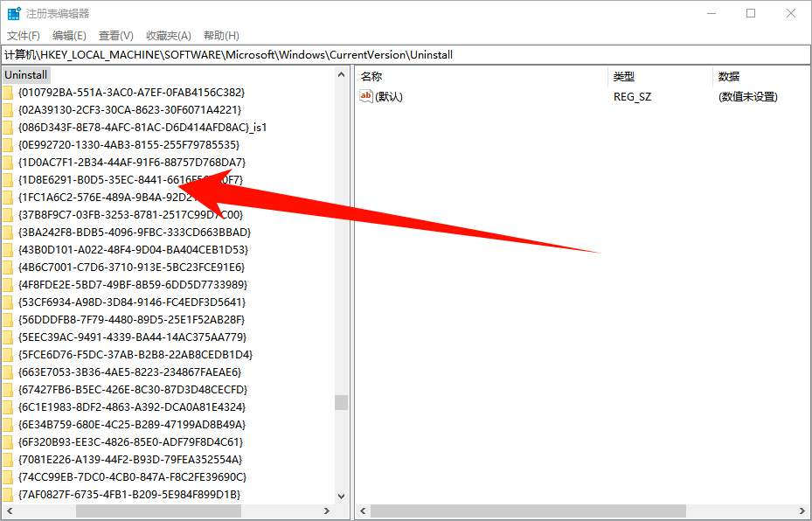Select key name {56DDDFB8-7F79-4480-89D5-25E1F52AB28F}
The width and height of the screenshot is (812, 521).
pyautogui.click(x=131, y=320)
